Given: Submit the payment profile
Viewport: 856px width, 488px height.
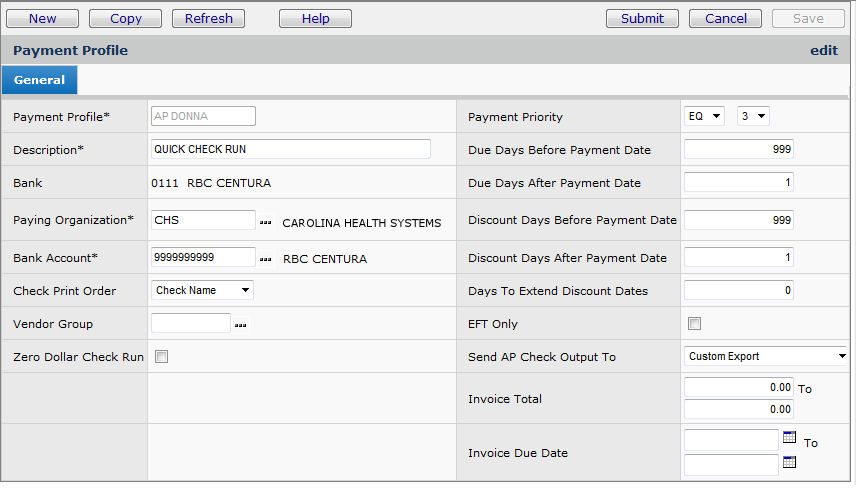Looking at the screenshot, I should click(x=642, y=18).
